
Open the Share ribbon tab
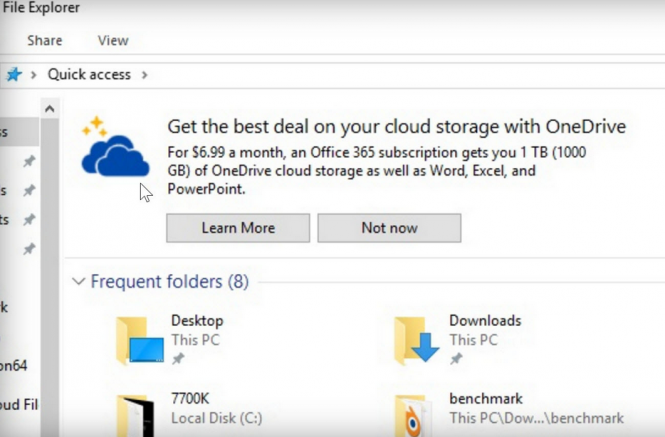click(44, 41)
